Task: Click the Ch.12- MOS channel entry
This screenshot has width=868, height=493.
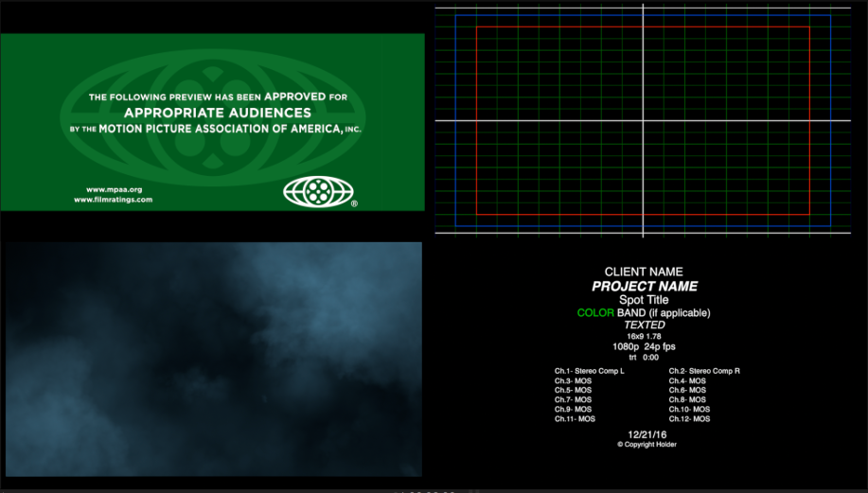Action: (x=689, y=418)
